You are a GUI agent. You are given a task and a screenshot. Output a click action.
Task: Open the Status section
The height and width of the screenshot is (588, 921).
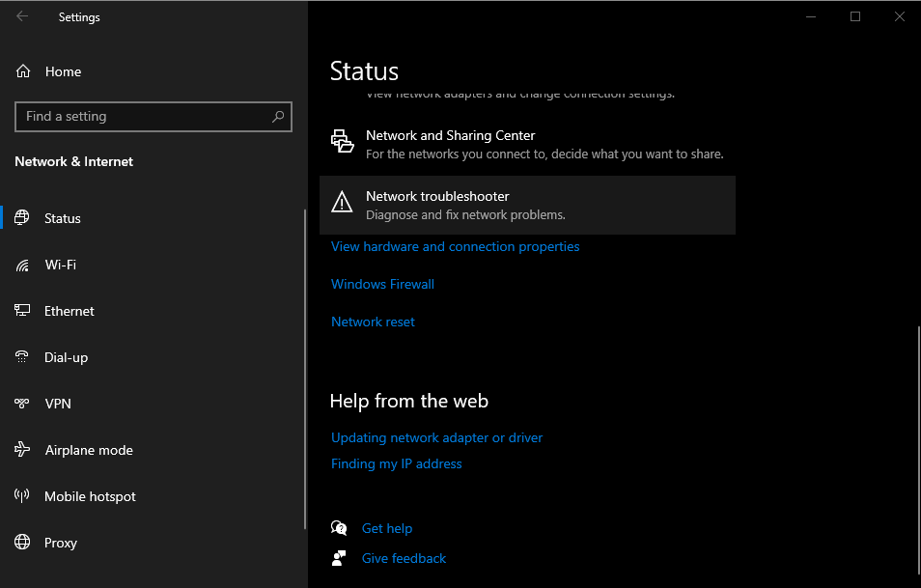[153, 218]
